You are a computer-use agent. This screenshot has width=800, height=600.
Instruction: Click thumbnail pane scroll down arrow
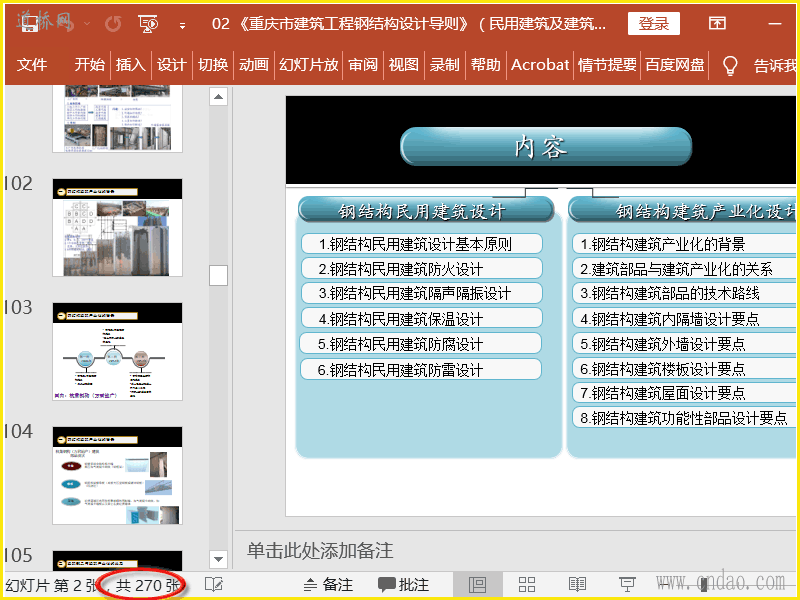pyautogui.click(x=218, y=559)
